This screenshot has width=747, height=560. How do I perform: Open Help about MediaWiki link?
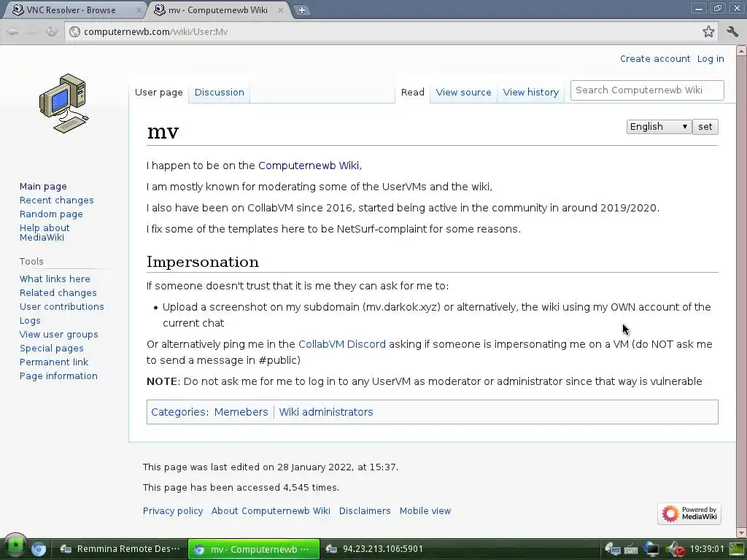click(44, 233)
